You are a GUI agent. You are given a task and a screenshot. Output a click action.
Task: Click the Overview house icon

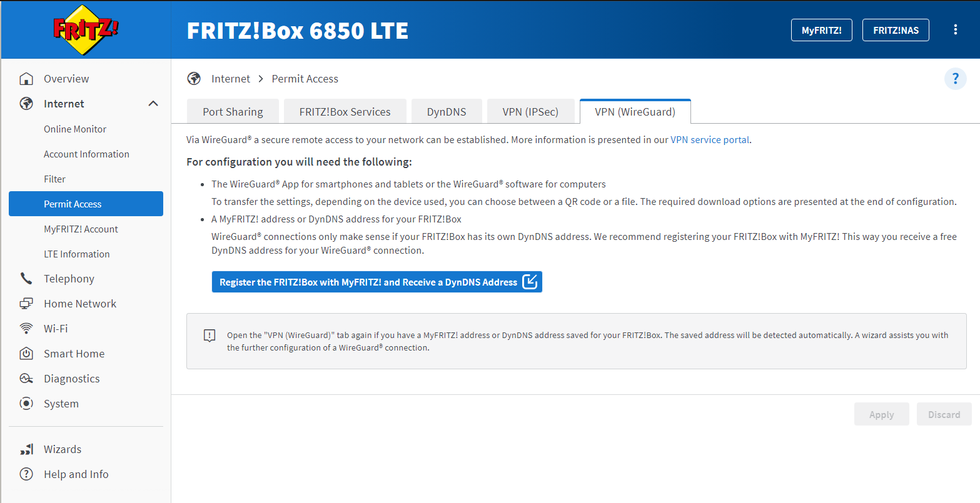click(x=26, y=79)
